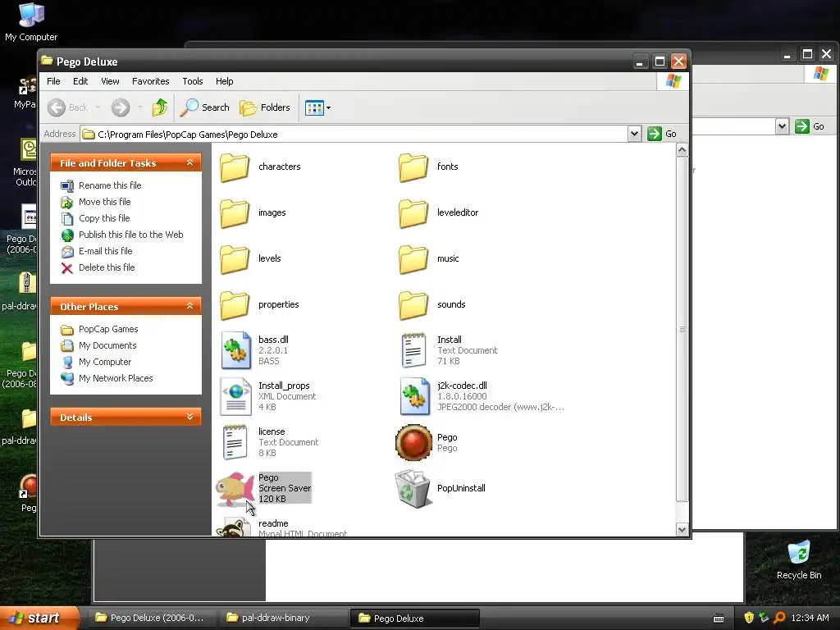Click Delete this file
Screen dimensions: 840x630
point(98,268)
